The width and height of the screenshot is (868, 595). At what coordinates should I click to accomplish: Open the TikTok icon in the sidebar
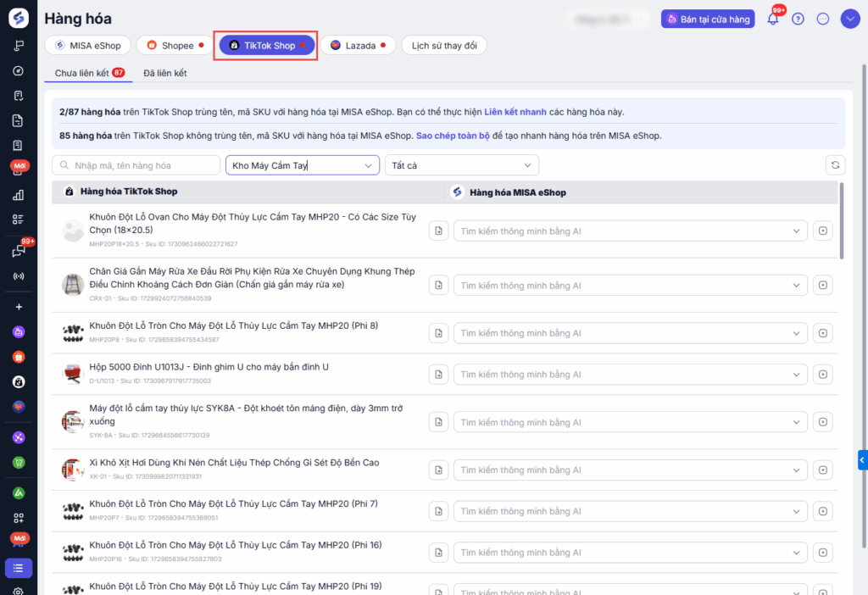(19, 382)
